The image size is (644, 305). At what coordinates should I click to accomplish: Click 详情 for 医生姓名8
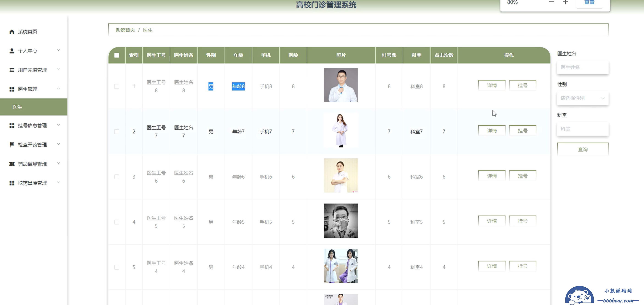[x=492, y=85]
